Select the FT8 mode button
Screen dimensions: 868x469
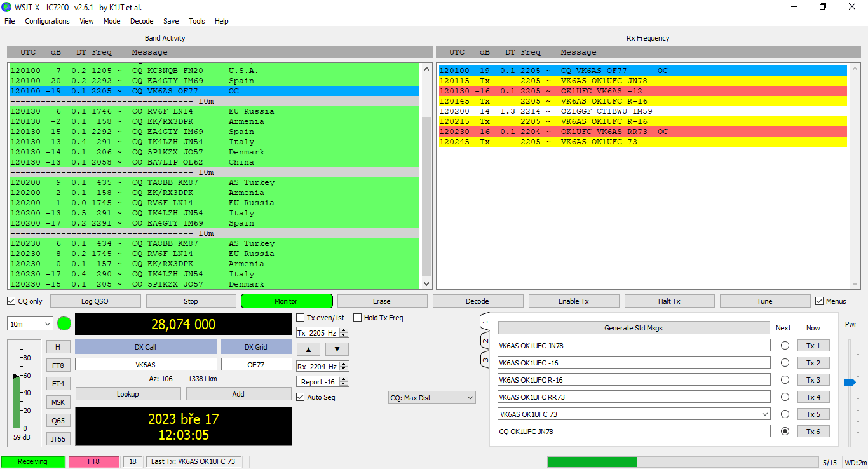(58, 365)
